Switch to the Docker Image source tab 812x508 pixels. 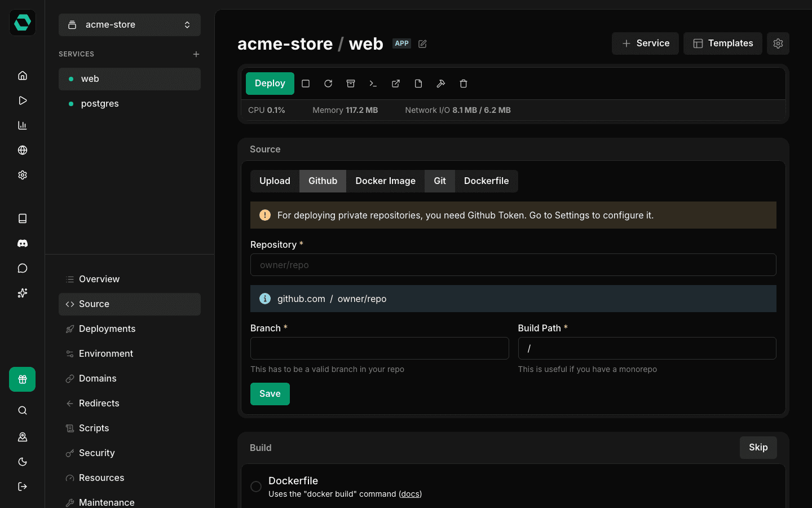coord(385,181)
